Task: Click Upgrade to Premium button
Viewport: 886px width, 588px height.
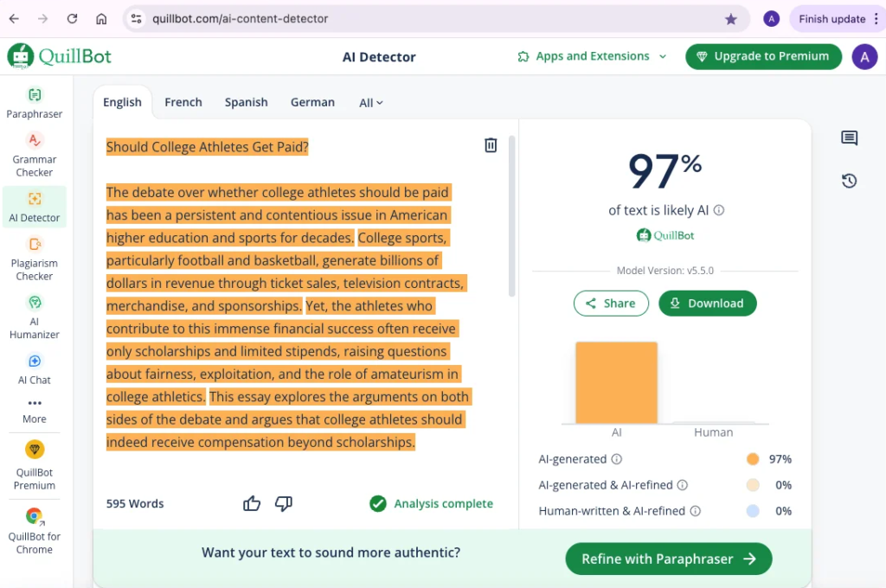Action: pyautogui.click(x=763, y=56)
